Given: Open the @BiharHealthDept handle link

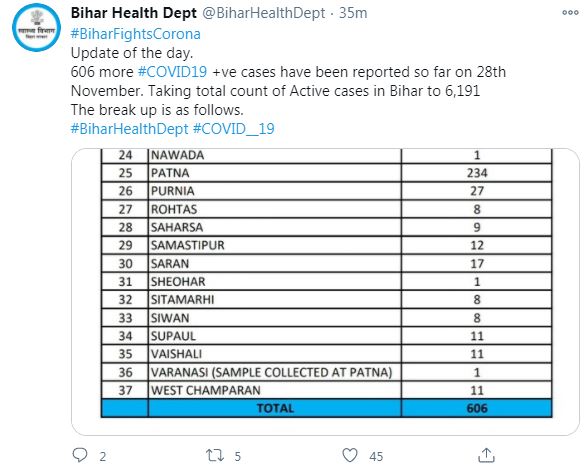Looking at the screenshot, I should click(x=264, y=13).
